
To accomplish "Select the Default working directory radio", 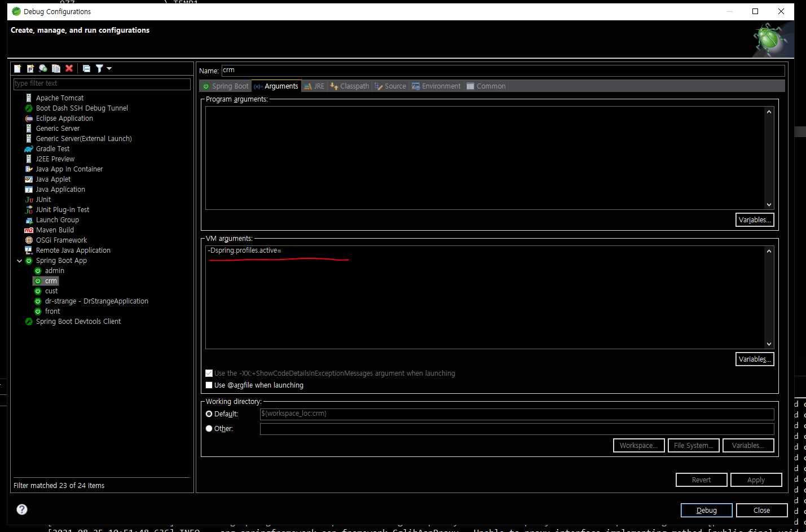I will click(x=209, y=414).
